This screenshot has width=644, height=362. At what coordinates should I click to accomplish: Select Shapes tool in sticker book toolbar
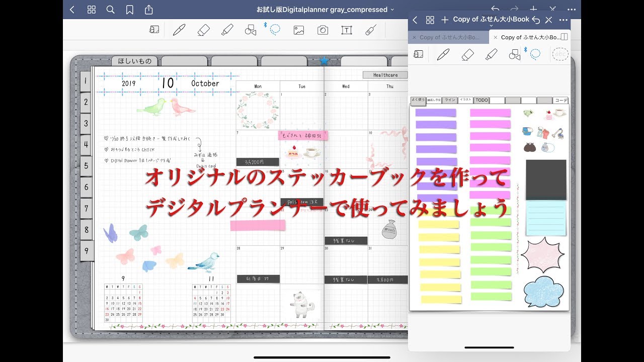coord(515,54)
